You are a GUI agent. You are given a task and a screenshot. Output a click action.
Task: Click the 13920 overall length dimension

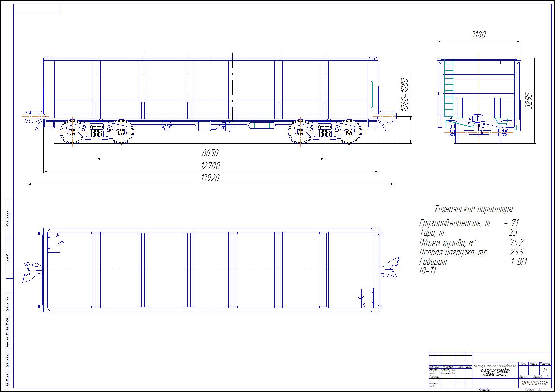[x=210, y=178]
